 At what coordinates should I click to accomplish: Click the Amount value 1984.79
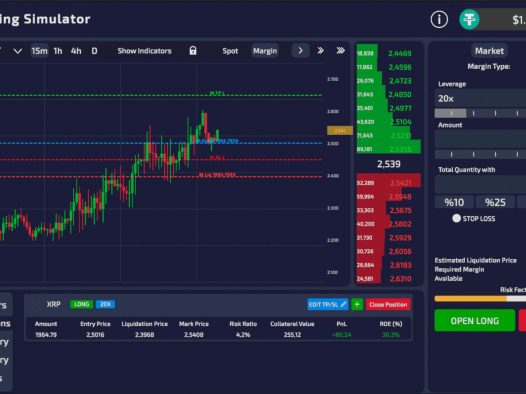pos(46,335)
